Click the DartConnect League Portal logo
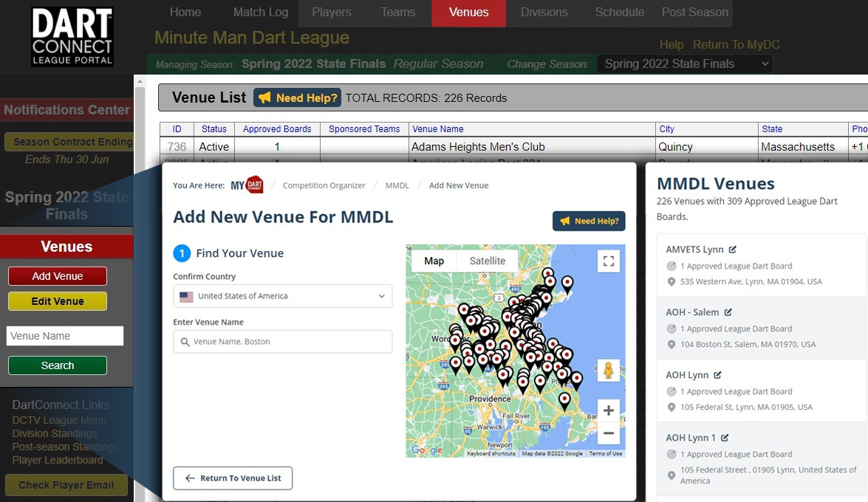Screen dimensions: 868x502 click(72, 37)
